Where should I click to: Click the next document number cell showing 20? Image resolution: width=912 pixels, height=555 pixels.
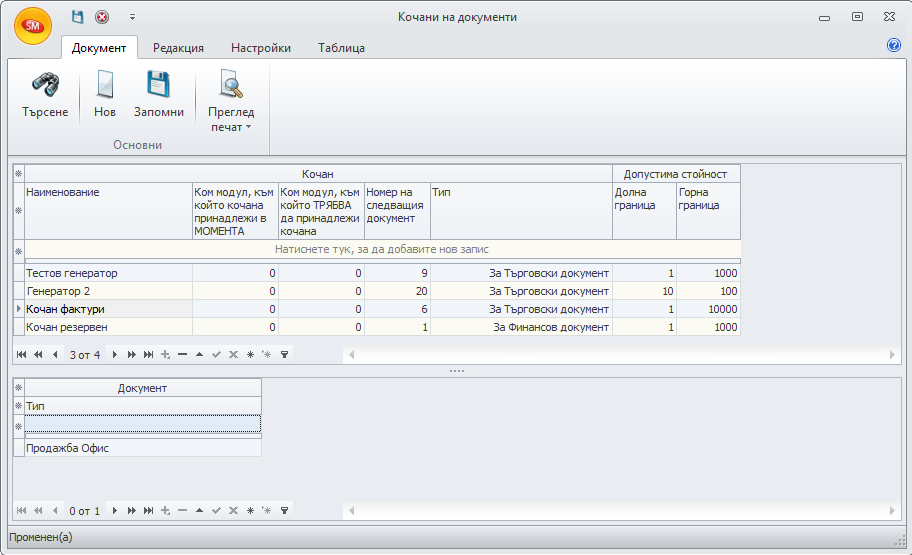397,291
